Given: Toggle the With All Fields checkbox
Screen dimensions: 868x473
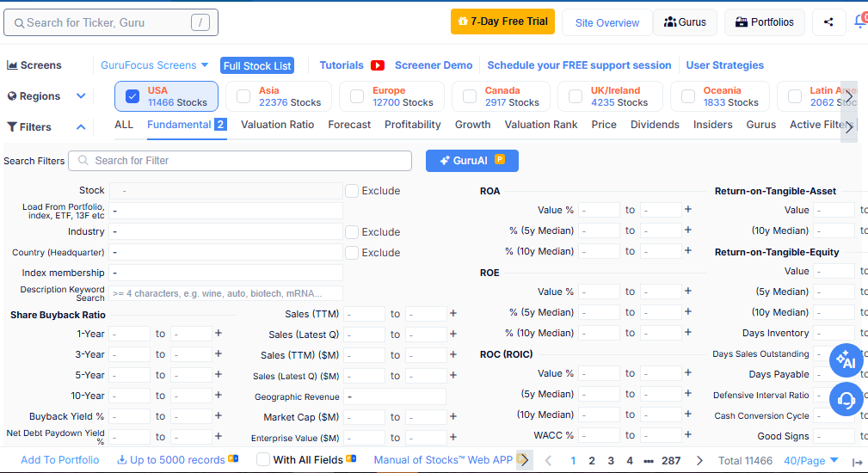Looking at the screenshot, I should (x=263, y=460).
